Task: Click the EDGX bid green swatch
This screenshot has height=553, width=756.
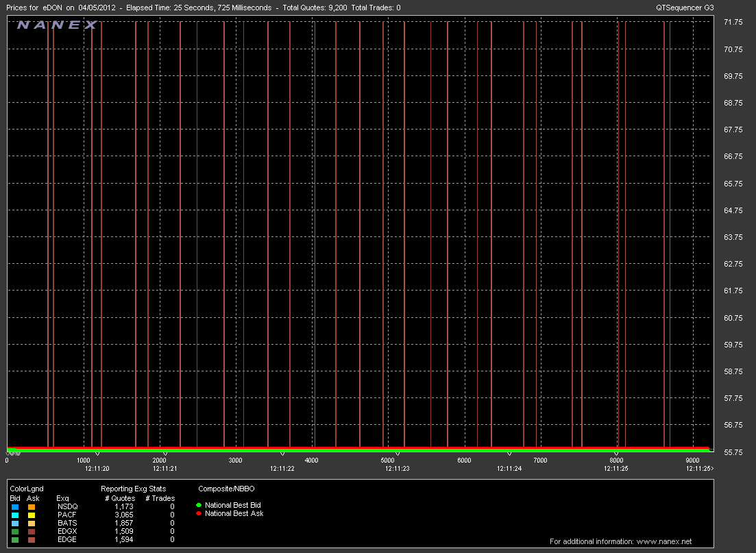Action: pos(15,531)
